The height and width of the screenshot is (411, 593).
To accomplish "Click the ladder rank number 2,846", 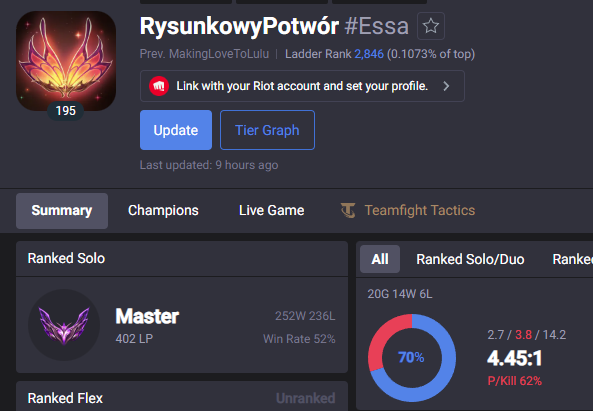I will (369, 54).
